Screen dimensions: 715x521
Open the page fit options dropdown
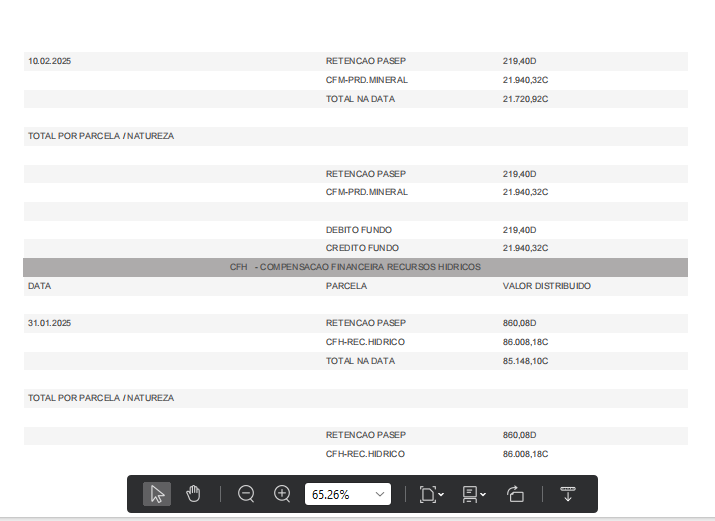point(431,494)
